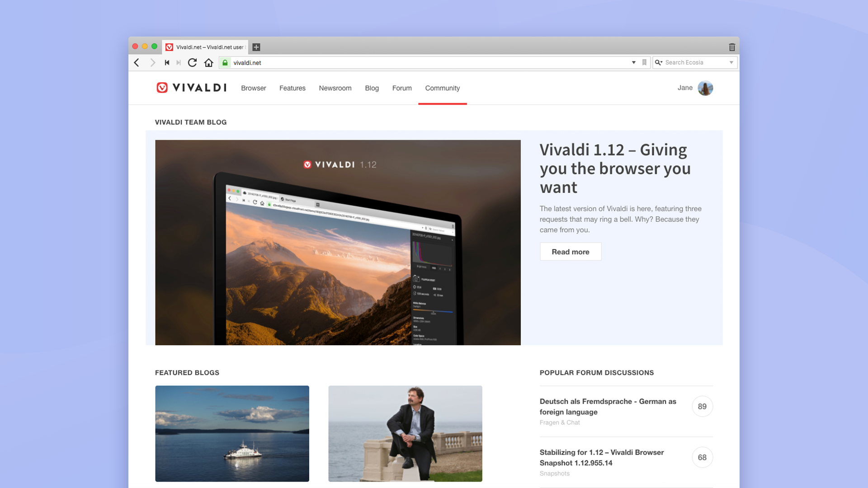Click the trash/delete icon in toolbar
Viewport: 868px width, 488px height.
pyautogui.click(x=732, y=47)
